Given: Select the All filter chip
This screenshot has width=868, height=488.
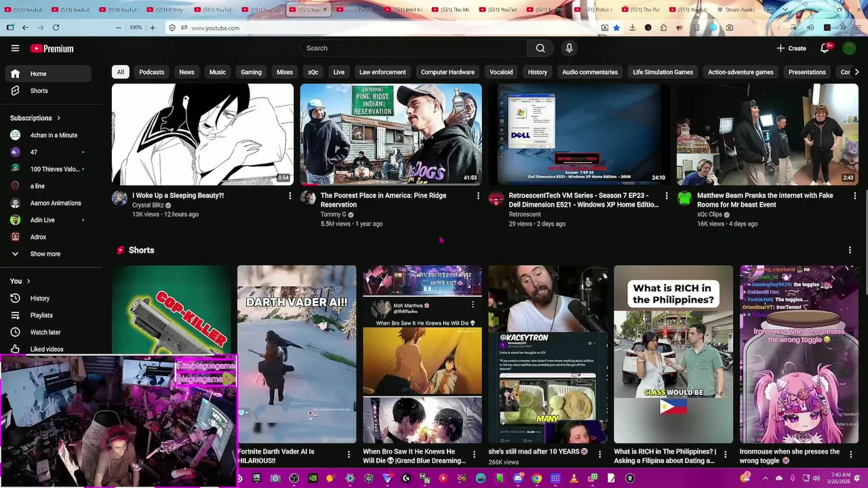Looking at the screenshot, I should 120,72.
